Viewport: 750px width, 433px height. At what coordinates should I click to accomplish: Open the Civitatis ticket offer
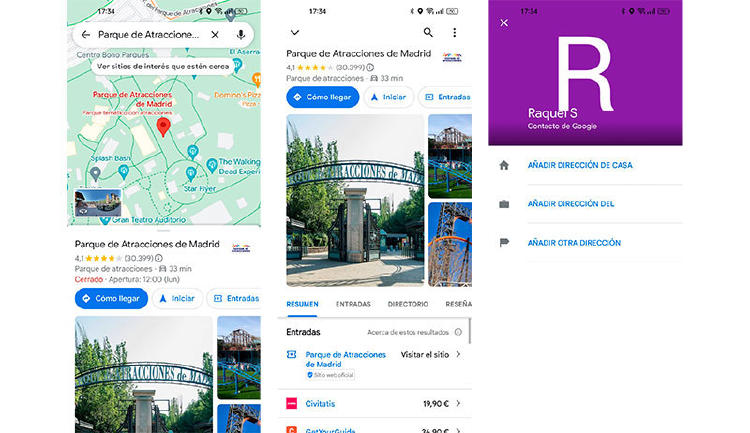[375, 404]
